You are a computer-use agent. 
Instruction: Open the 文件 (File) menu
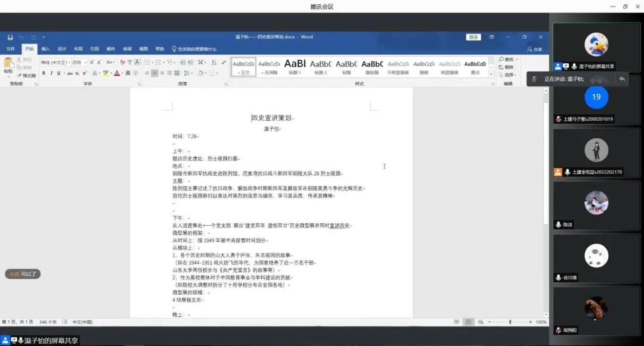click(11, 49)
